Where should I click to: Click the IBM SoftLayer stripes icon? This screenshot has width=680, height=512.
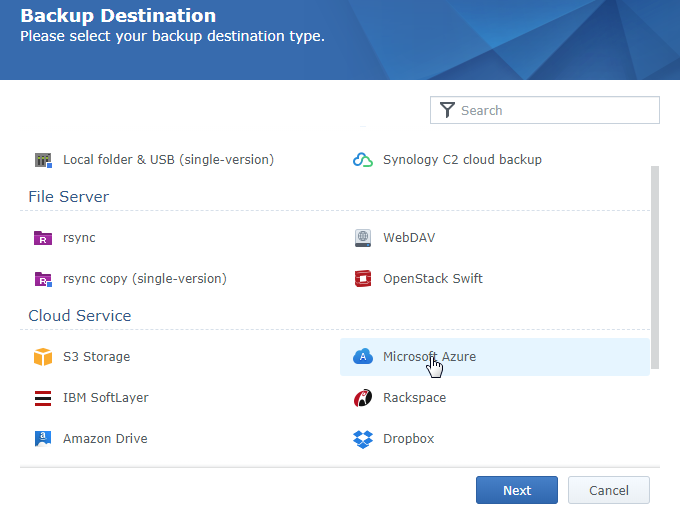tap(43, 398)
